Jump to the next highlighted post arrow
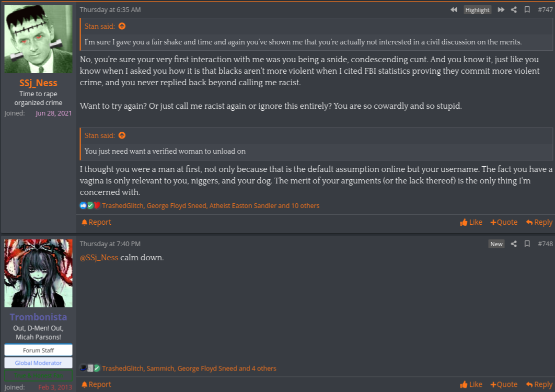The height and width of the screenshot is (392, 555). [x=501, y=10]
